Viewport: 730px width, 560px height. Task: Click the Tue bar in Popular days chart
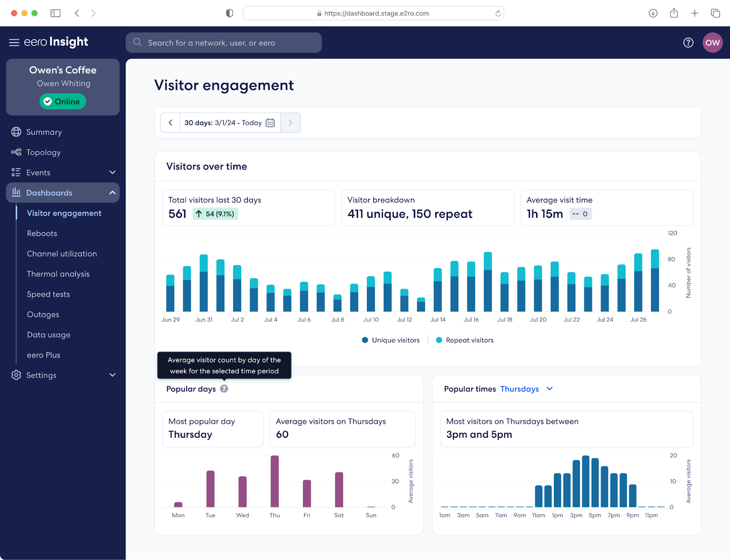point(210,489)
